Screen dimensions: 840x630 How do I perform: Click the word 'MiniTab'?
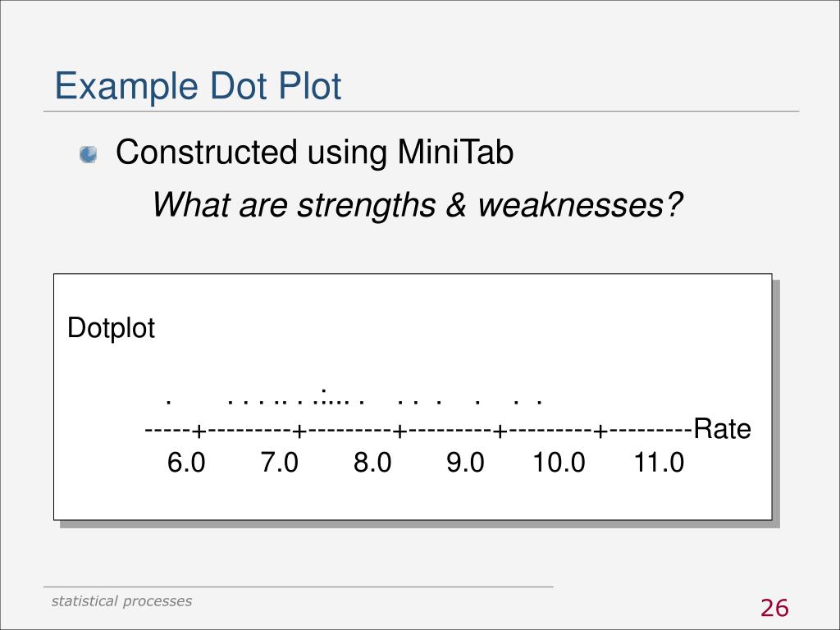pyautogui.click(x=455, y=152)
